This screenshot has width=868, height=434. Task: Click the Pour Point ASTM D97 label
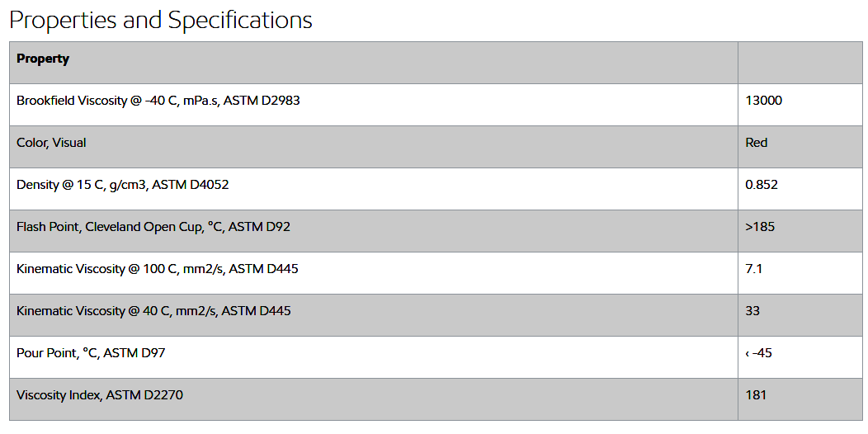(91, 353)
